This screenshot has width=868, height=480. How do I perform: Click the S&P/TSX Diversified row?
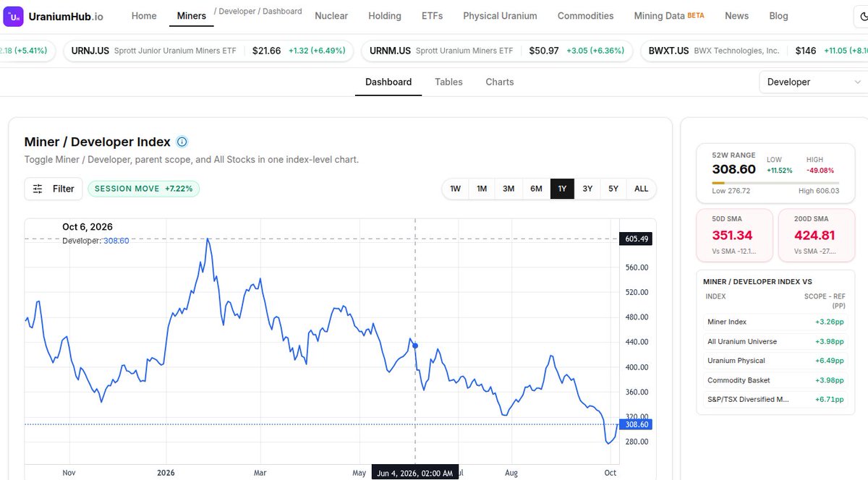pos(775,399)
